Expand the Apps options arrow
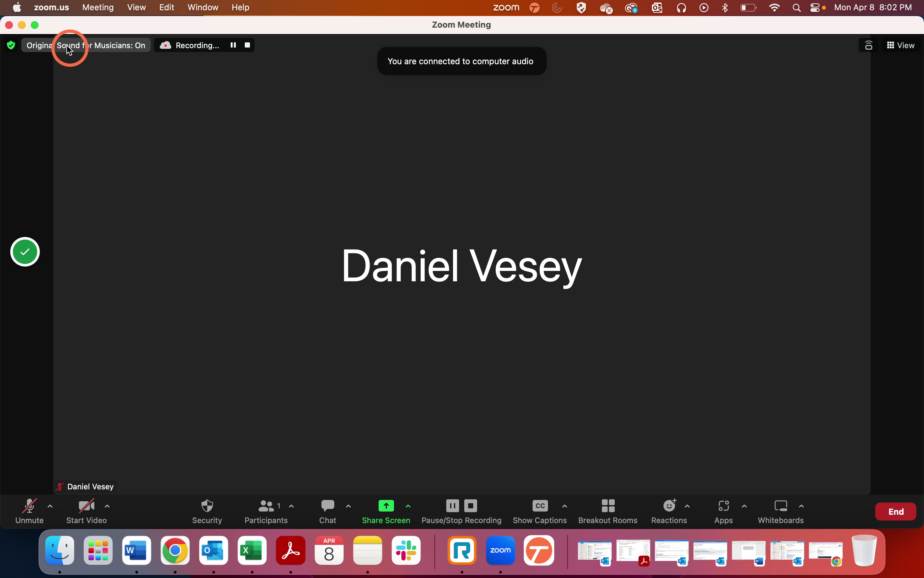Viewport: 924px width, 578px height. point(744,506)
